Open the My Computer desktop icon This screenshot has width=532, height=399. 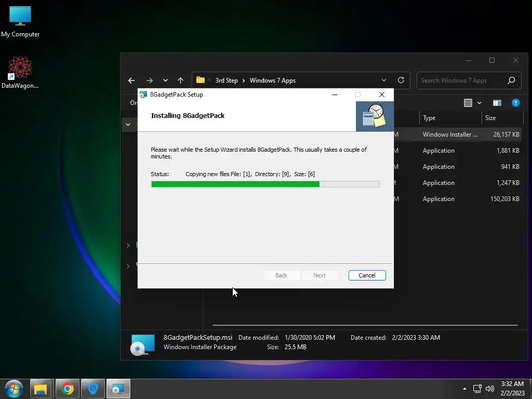(x=20, y=22)
